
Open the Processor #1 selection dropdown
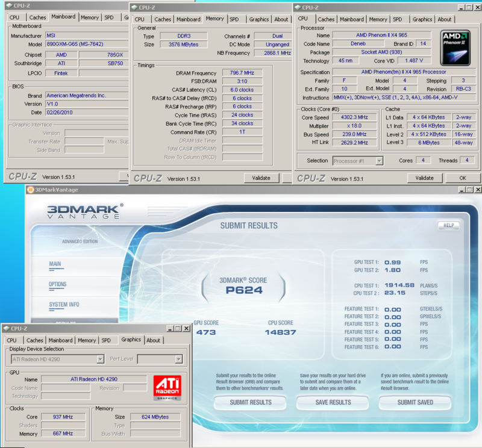point(379,161)
